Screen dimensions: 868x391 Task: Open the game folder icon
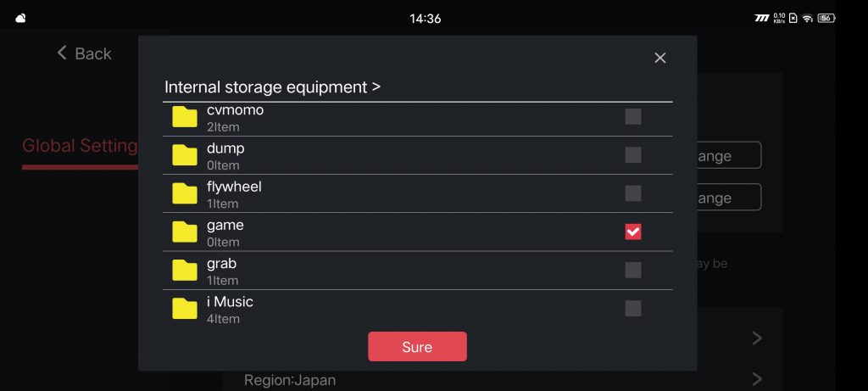pos(184,232)
